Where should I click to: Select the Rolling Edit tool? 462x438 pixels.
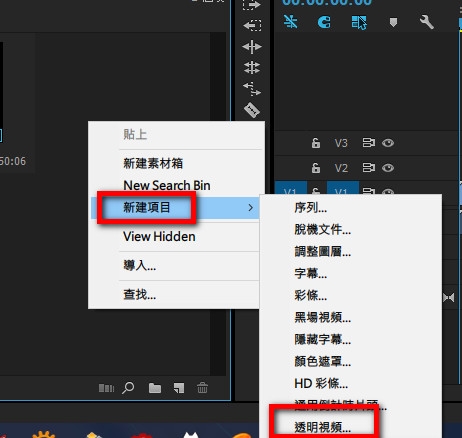pyautogui.click(x=252, y=67)
